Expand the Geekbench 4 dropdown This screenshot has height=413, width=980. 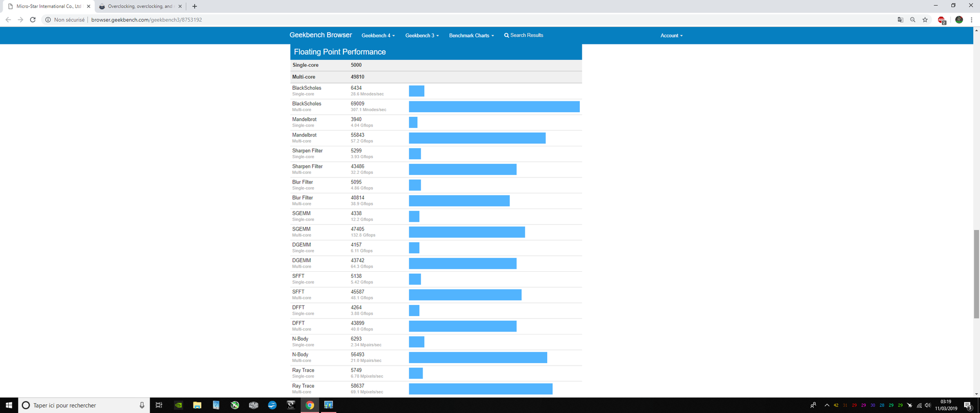[378, 36]
